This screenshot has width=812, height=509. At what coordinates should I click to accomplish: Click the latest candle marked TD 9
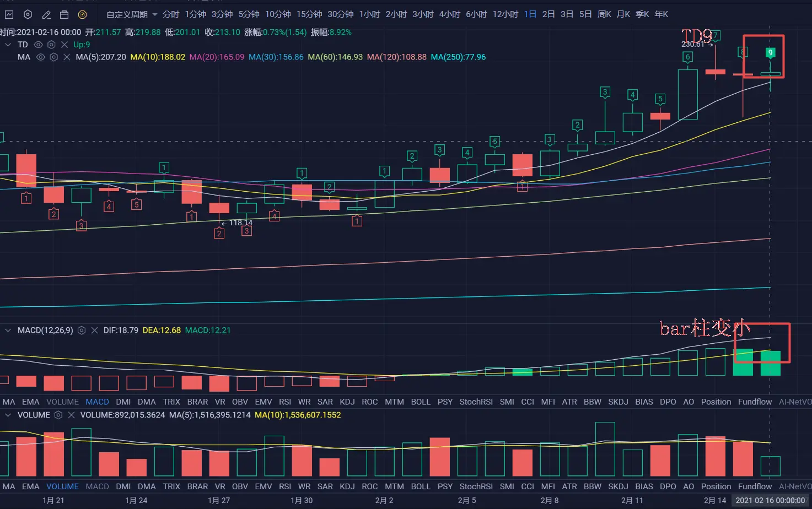[x=770, y=74]
